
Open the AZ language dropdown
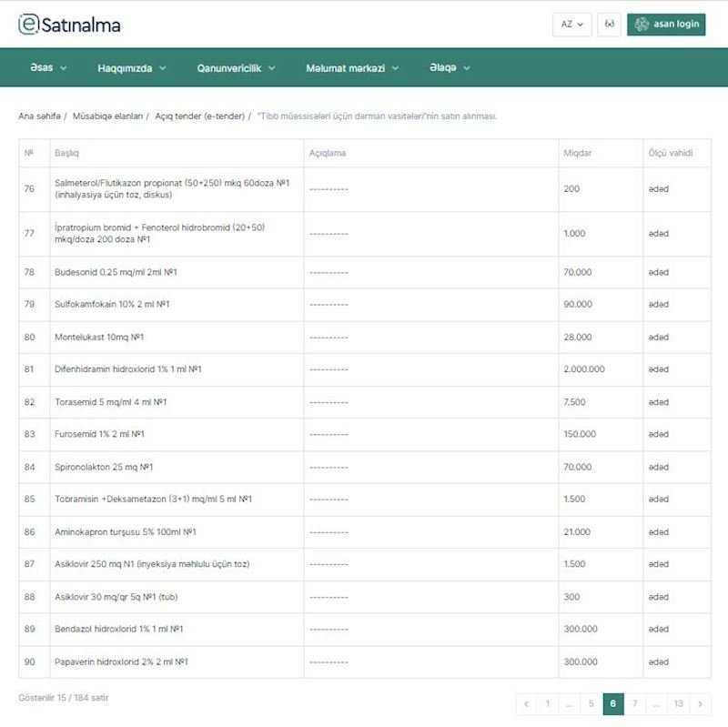572,24
